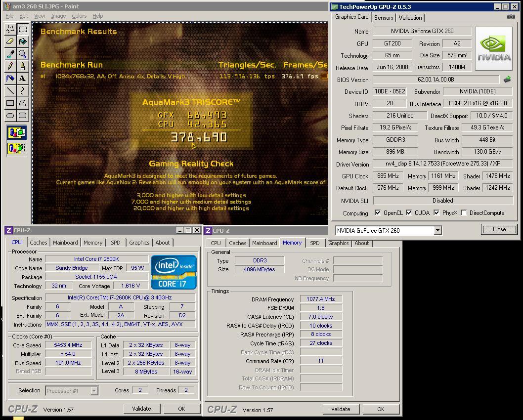Click the Intel Core i7 logo in CPU-Z
The height and width of the screenshot is (420, 523).
pyautogui.click(x=174, y=272)
